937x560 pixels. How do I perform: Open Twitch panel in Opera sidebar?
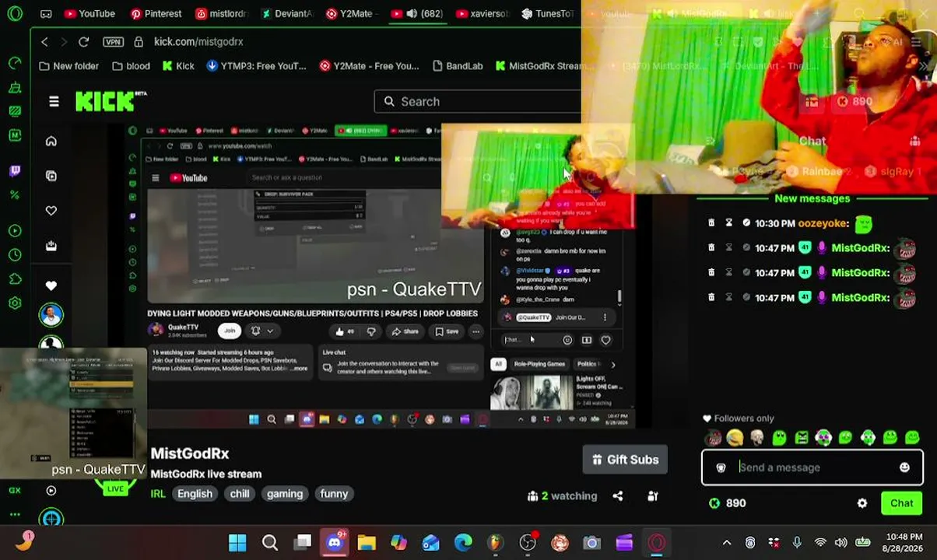click(15, 170)
